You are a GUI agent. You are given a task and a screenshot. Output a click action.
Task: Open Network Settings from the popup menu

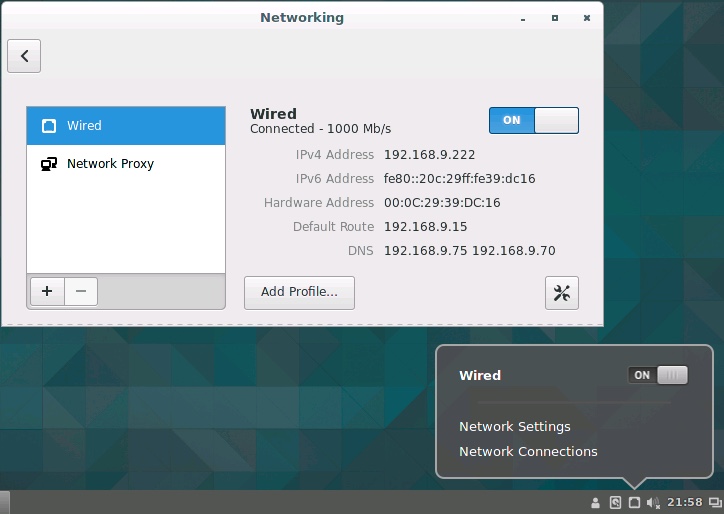pos(514,427)
